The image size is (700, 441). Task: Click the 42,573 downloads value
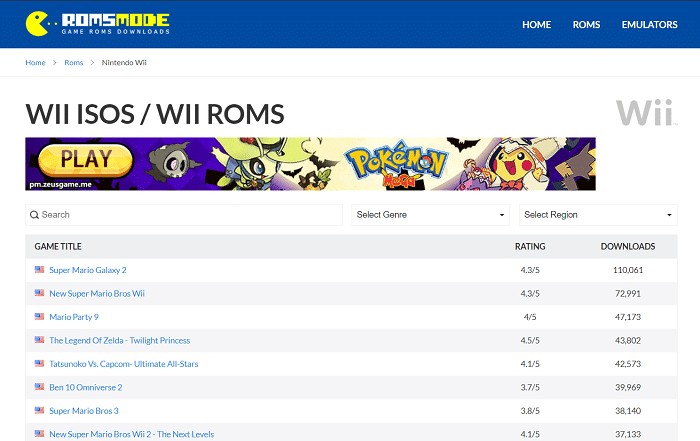[628, 364]
